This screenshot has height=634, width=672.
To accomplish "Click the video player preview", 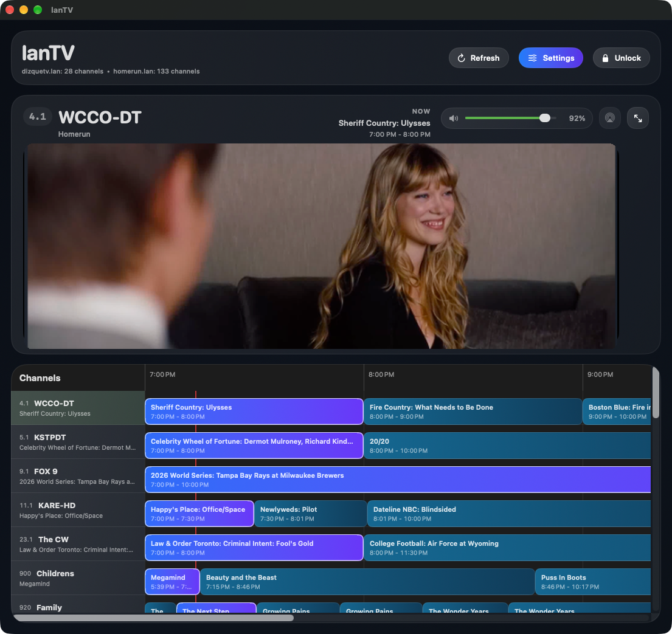I will (322, 246).
